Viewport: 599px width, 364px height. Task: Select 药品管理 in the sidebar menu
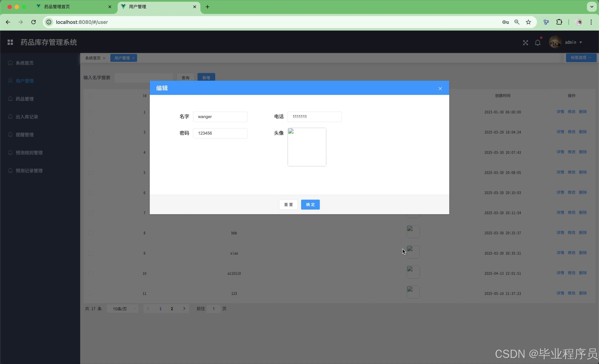coord(25,99)
